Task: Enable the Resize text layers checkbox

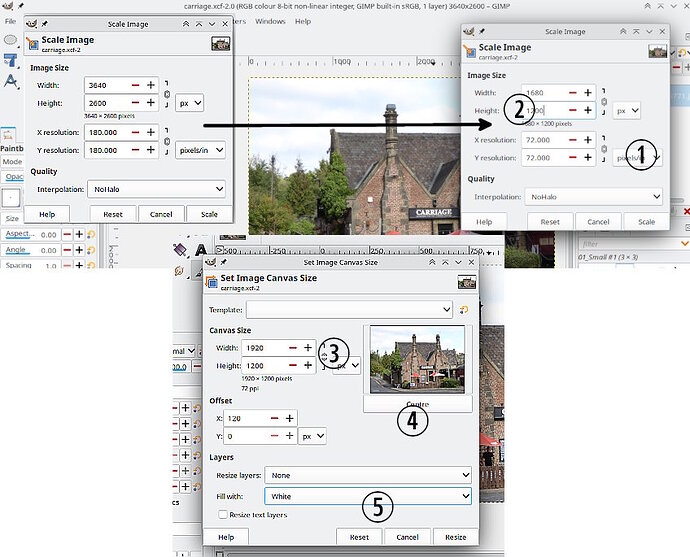Action: (x=223, y=515)
